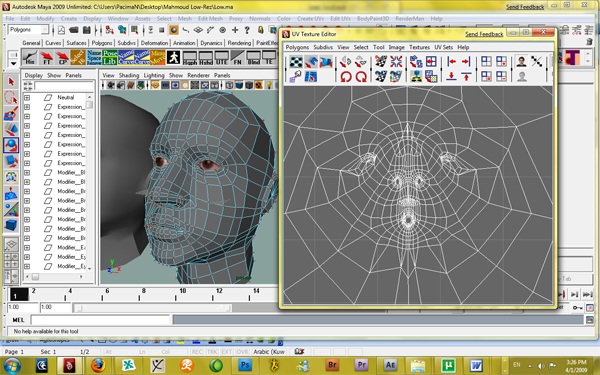Screen dimensions: 600x375
Task: Click the walking man shelf icon
Action: point(173,57)
